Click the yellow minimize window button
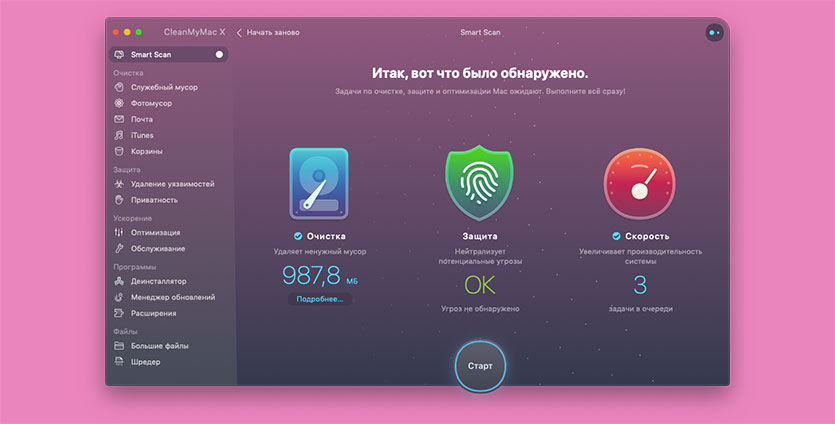This screenshot has width=835, height=424. pos(127,32)
